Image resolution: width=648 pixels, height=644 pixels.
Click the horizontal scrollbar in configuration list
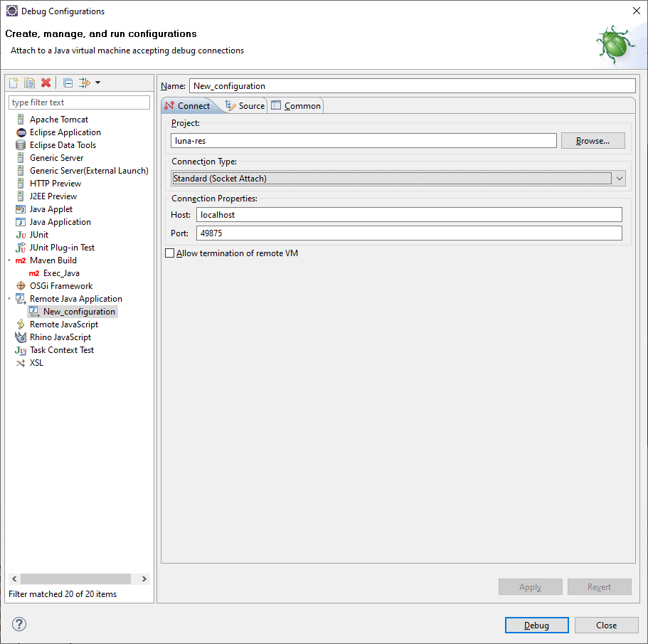point(75,579)
